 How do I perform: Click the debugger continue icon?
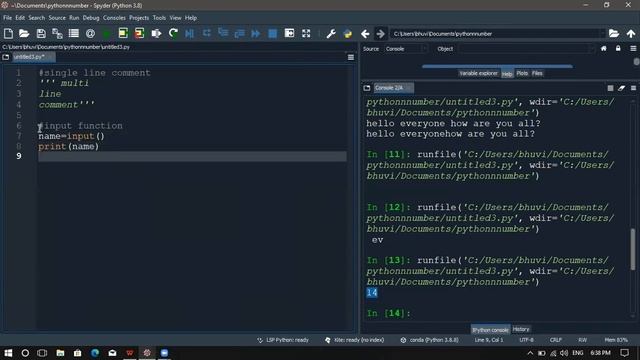tap(256, 33)
